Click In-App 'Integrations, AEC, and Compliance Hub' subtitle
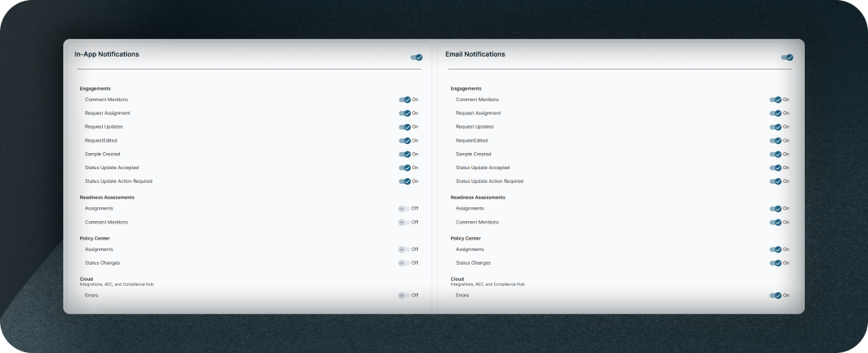Viewport: 868px width, 353px height. coord(117,284)
